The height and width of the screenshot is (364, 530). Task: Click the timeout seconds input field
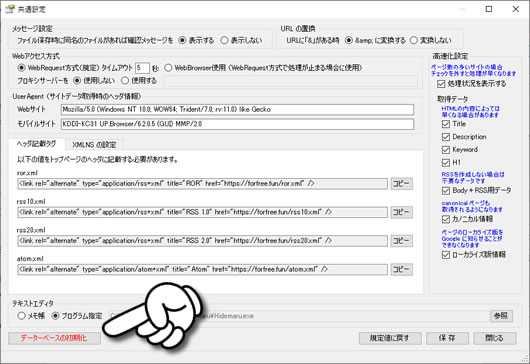click(142, 68)
